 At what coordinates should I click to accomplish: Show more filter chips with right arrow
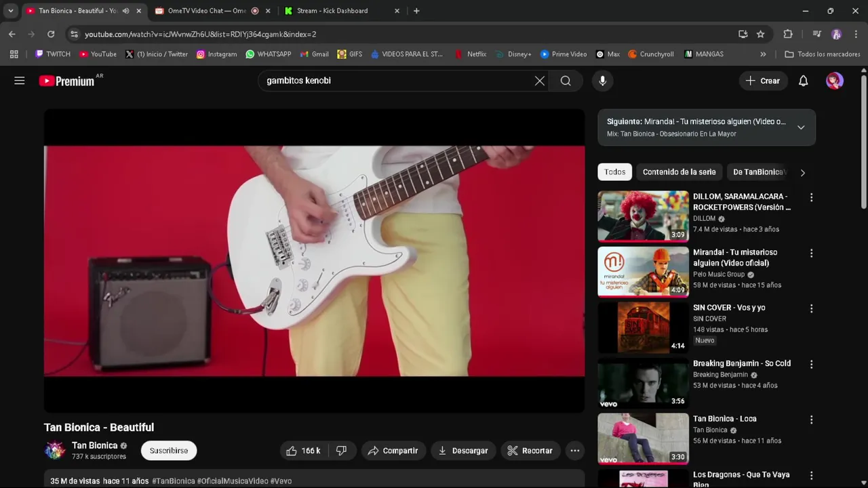pyautogui.click(x=802, y=173)
